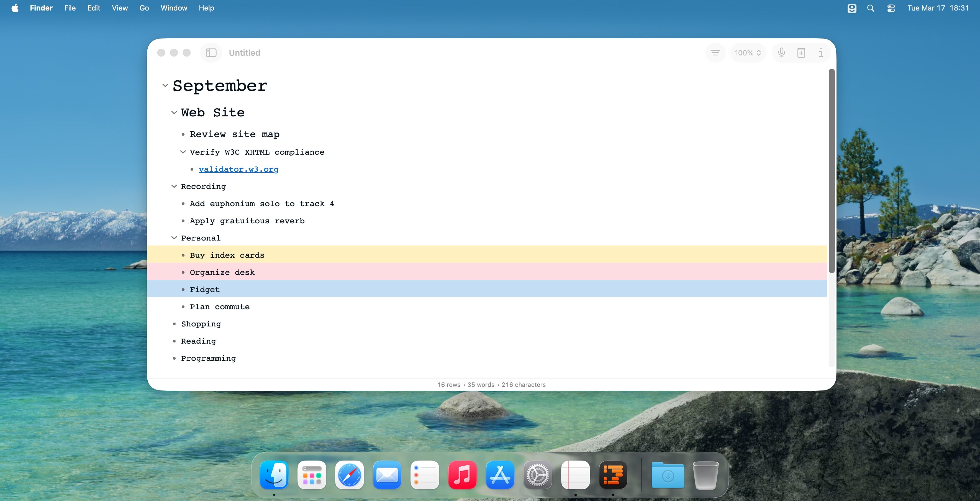This screenshot has height=501, width=980.
Task: Collapse the September heading row
Action: click(x=165, y=85)
